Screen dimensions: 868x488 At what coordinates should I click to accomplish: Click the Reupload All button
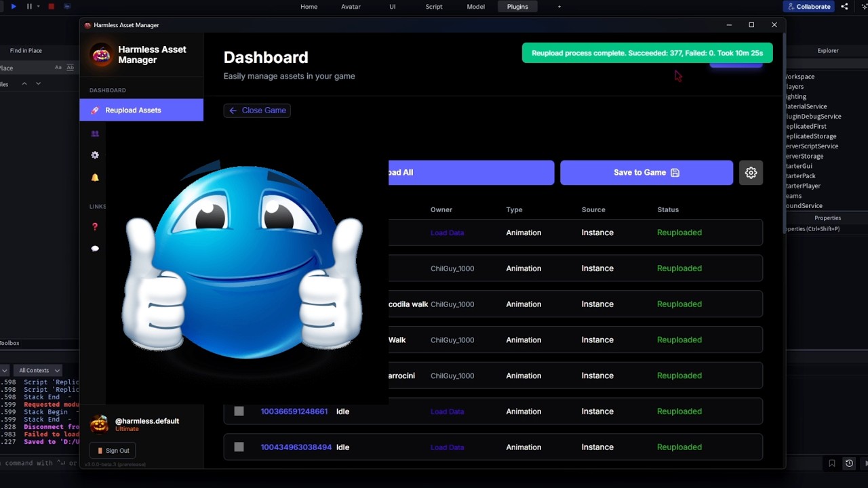pyautogui.click(x=471, y=173)
